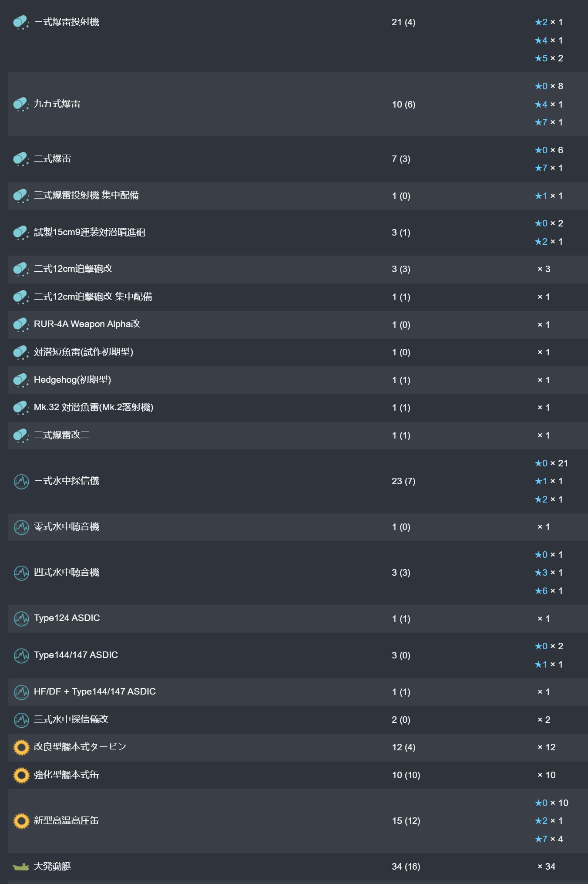Open the 二式爆雷 equipment row
Viewport: 588px width, 884px height.
(298, 159)
